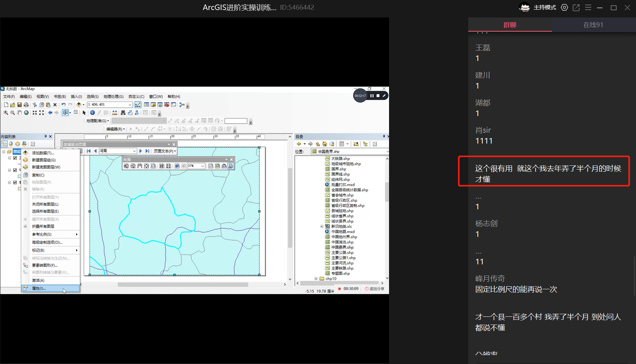Click List By Source icon

[11, 144]
